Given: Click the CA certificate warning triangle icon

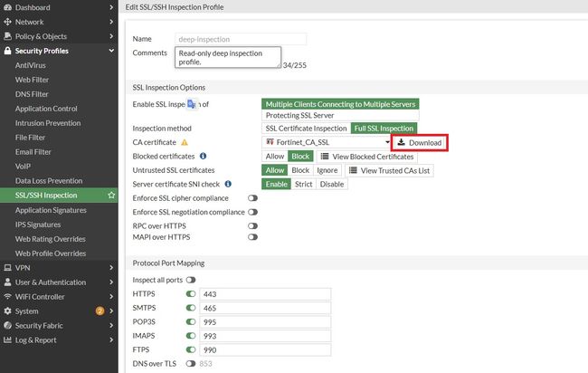Looking at the screenshot, I should [185, 143].
